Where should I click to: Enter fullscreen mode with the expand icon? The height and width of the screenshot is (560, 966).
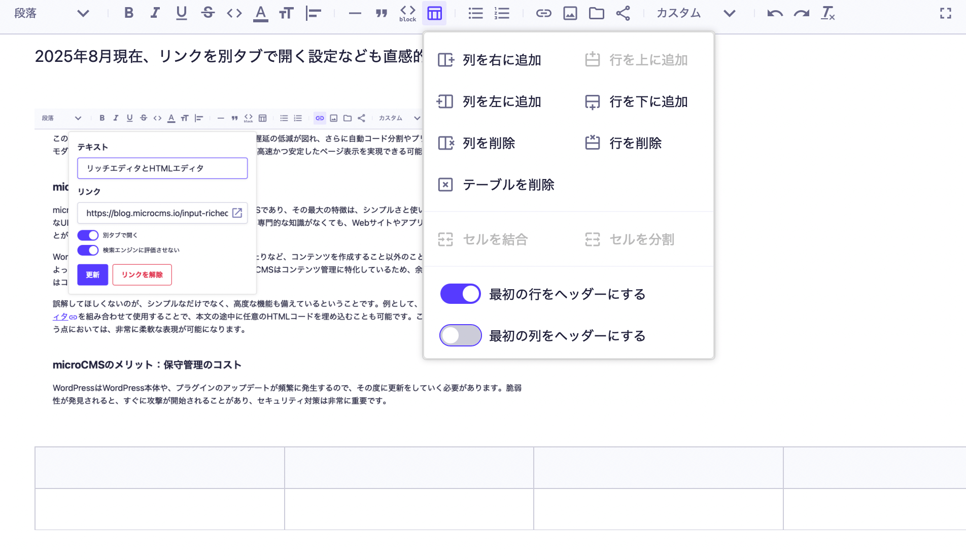pos(947,13)
